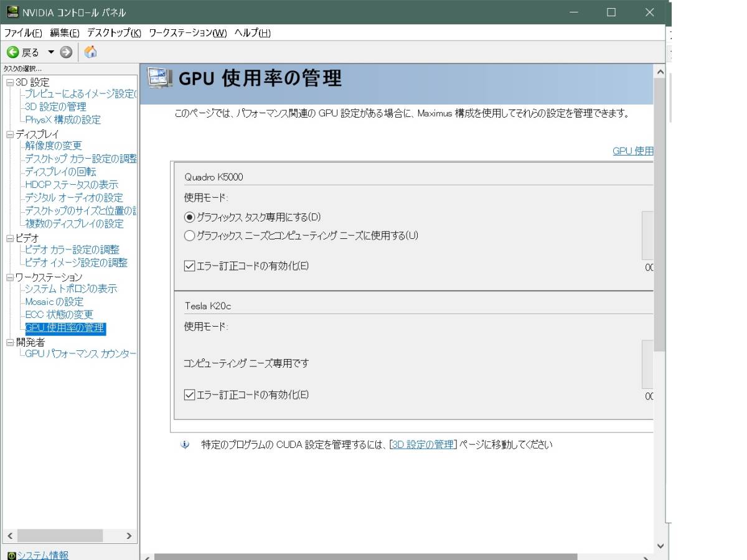
Task: Click the main panel horizontal scrollbar thumb
Action: click(366, 557)
